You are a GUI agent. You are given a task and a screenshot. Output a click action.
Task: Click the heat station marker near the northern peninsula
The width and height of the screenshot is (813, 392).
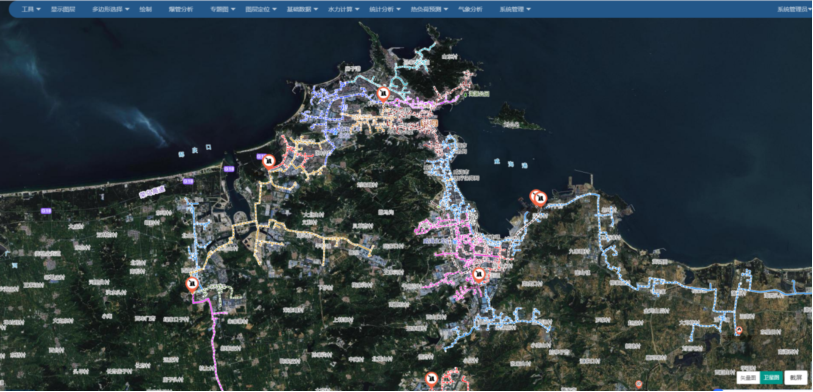[383, 94]
